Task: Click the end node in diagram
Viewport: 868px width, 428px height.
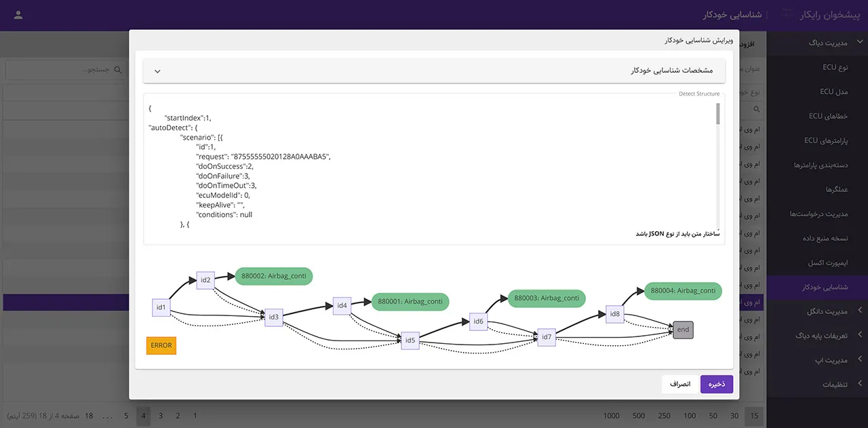Action: pyautogui.click(x=683, y=330)
